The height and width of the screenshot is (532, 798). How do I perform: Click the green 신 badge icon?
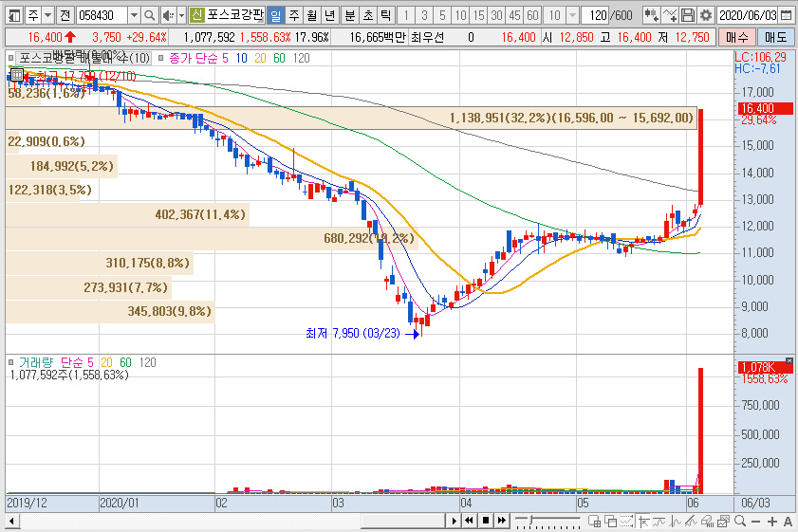[196, 15]
